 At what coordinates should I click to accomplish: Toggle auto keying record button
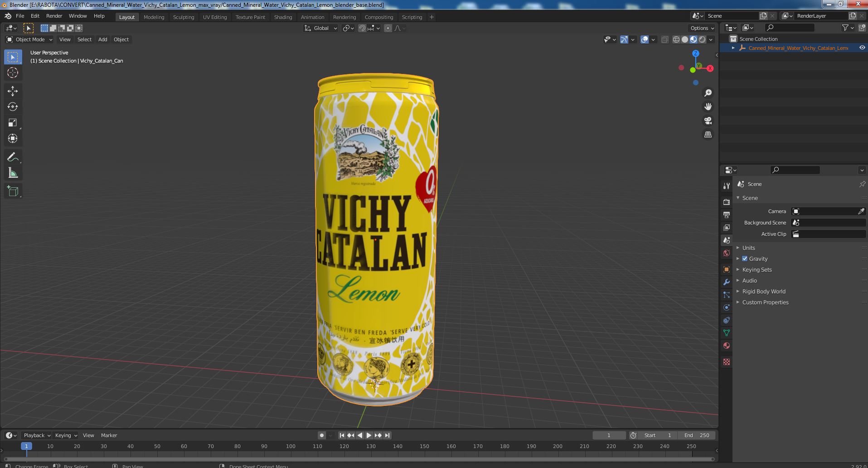point(321,435)
